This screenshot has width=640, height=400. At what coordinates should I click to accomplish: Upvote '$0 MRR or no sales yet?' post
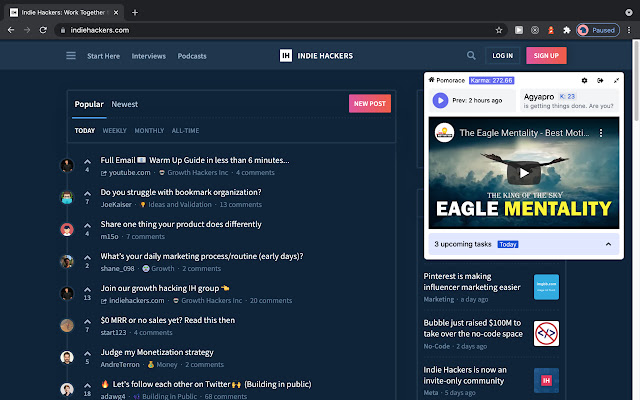[87, 321]
